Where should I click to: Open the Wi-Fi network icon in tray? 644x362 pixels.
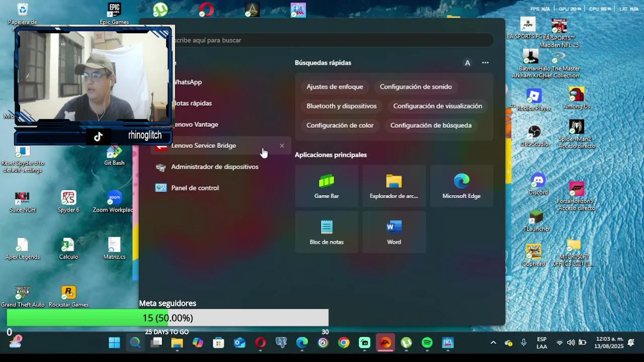(x=559, y=343)
